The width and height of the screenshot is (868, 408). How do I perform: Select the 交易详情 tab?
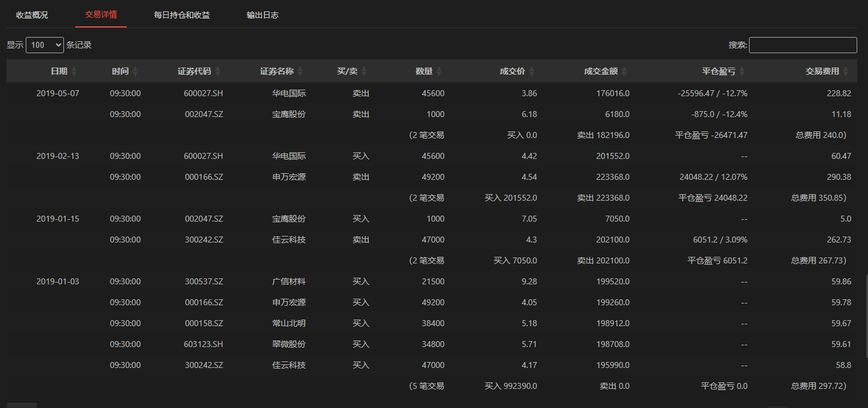[x=100, y=15]
